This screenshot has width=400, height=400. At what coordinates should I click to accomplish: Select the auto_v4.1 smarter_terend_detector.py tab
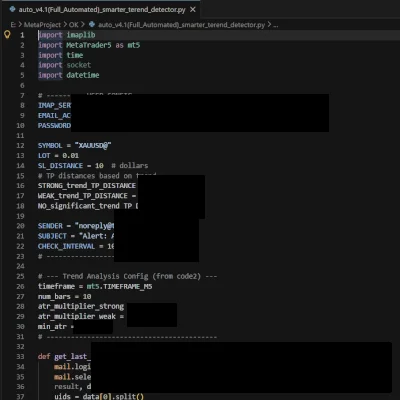pos(102,10)
